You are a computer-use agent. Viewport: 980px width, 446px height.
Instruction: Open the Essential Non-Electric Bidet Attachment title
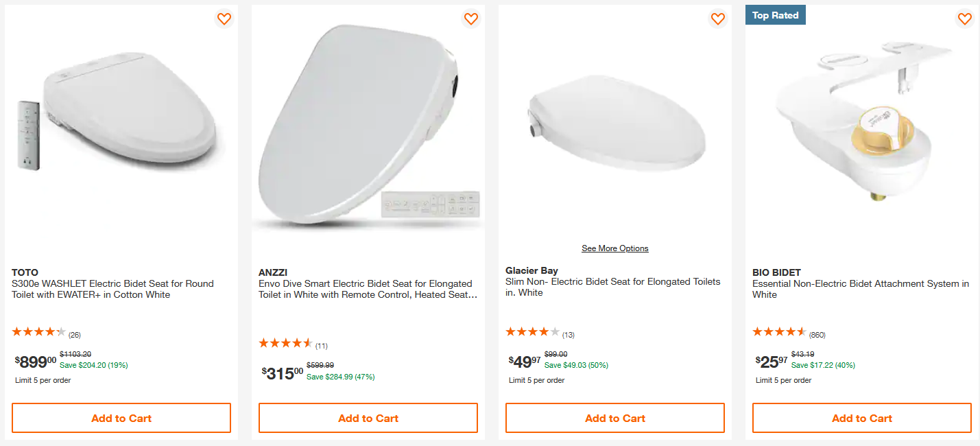pyautogui.click(x=861, y=289)
